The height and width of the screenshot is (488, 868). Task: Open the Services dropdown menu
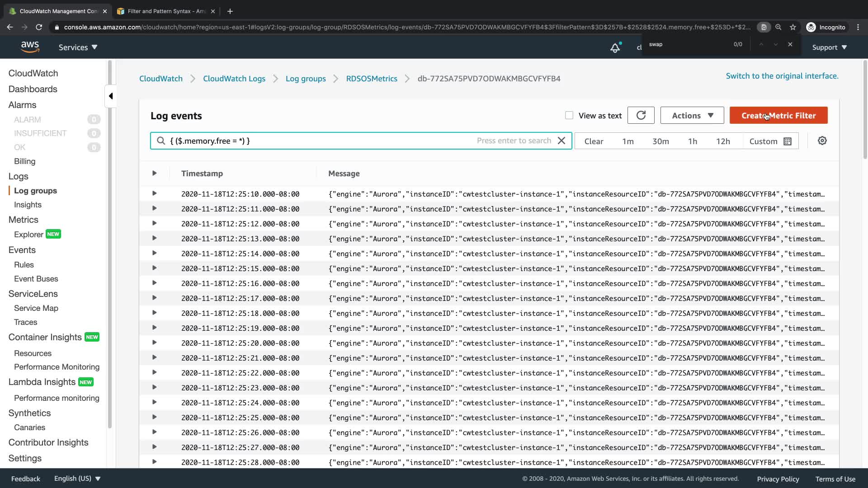point(78,47)
